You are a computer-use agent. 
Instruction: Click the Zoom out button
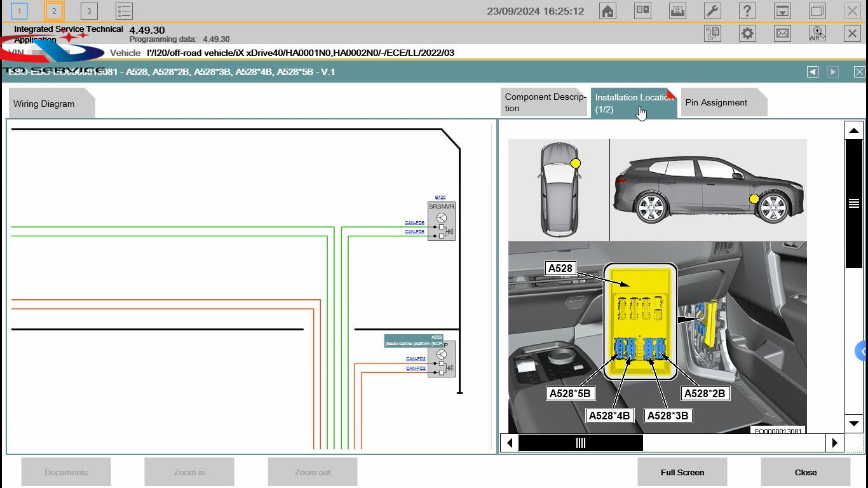(313, 472)
